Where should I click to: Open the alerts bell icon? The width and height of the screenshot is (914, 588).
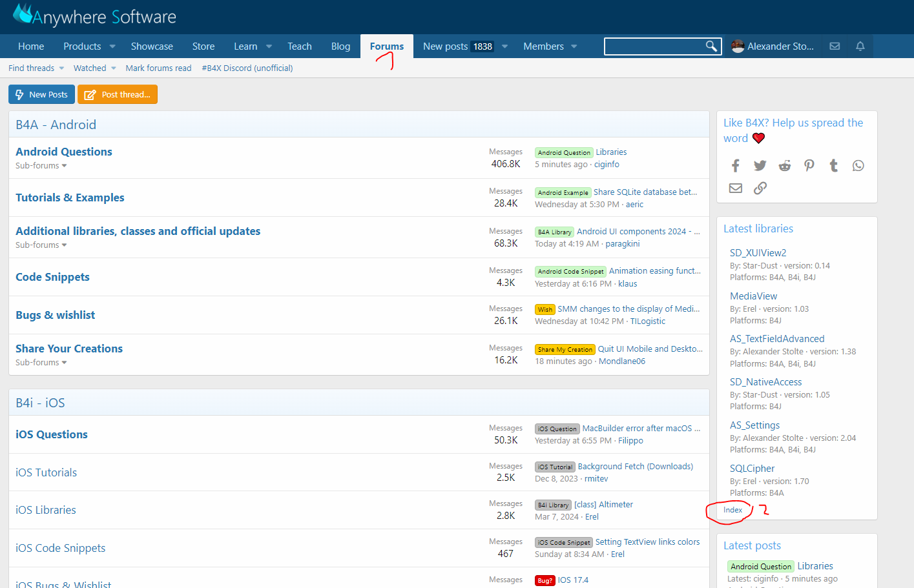coord(860,46)
